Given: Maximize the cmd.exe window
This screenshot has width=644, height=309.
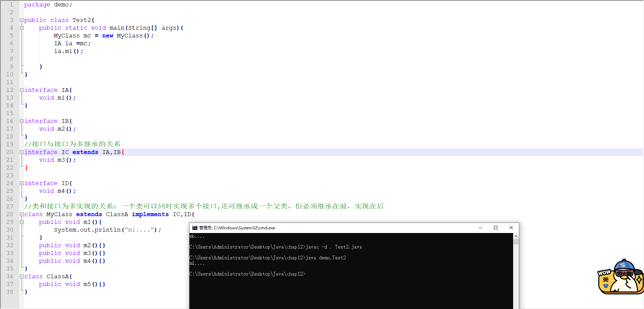Looking at the screenshot, I should 496,228.
